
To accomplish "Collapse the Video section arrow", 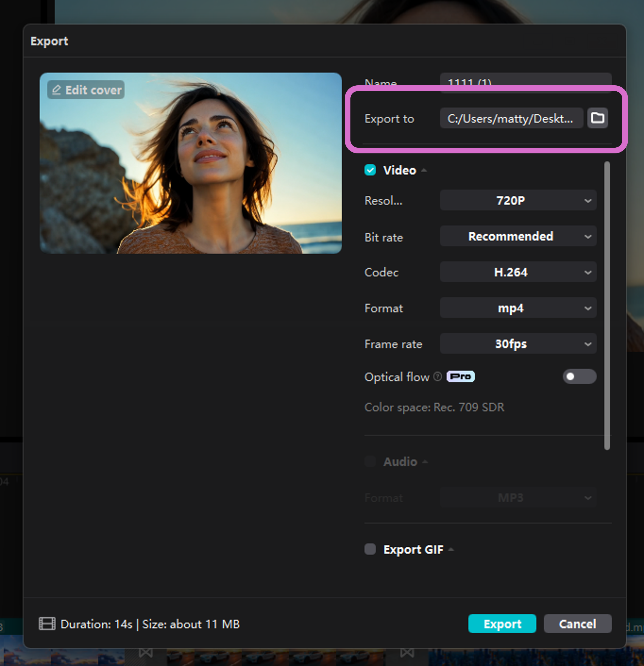I will point(424,170).
